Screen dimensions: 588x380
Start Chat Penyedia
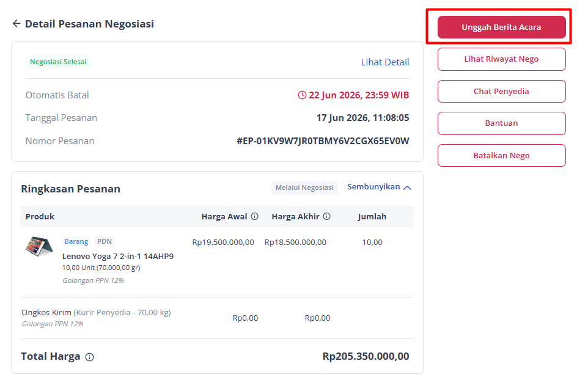(x=501, y=92)
